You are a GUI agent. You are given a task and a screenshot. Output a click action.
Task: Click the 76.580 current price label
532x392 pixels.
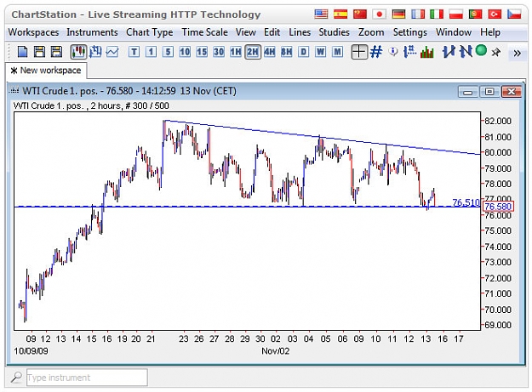pyautogui.click(x=498, y=207)
